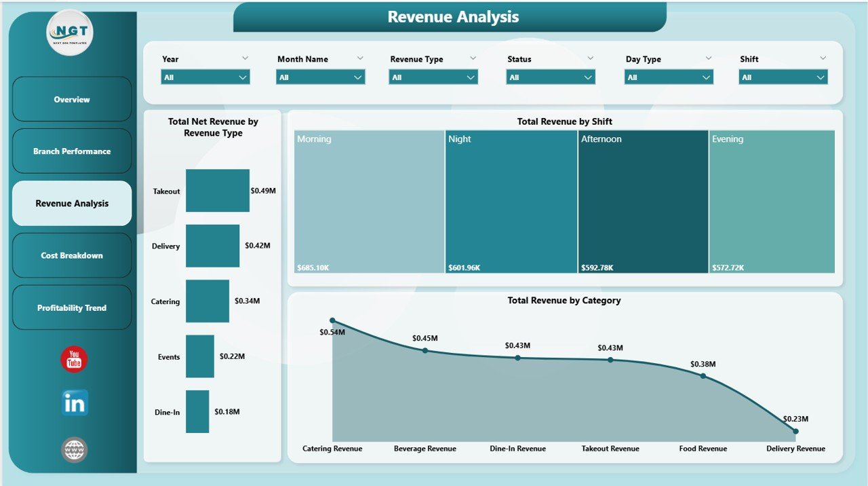Switch to the Overview page

[72, 99]
